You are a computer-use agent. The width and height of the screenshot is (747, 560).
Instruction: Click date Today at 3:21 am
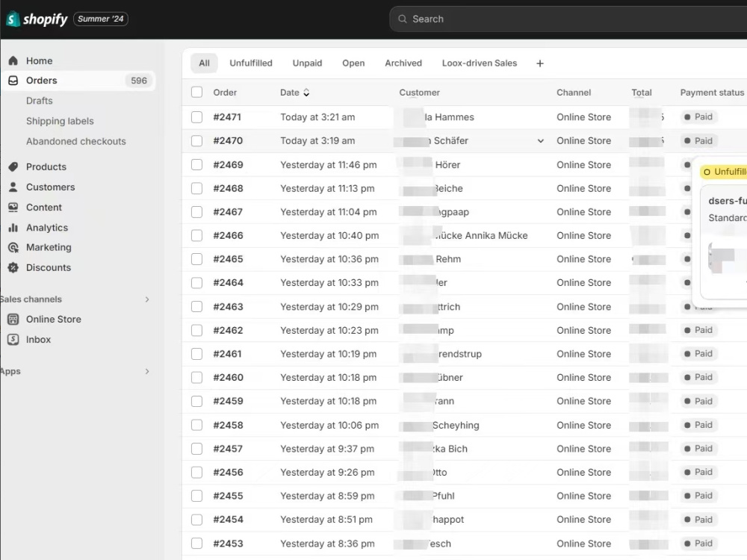pos(317,117)
